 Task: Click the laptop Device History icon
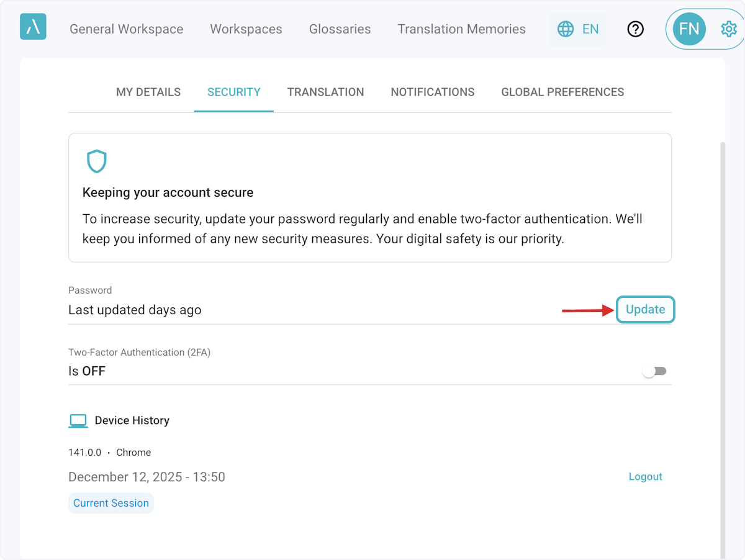78,421
